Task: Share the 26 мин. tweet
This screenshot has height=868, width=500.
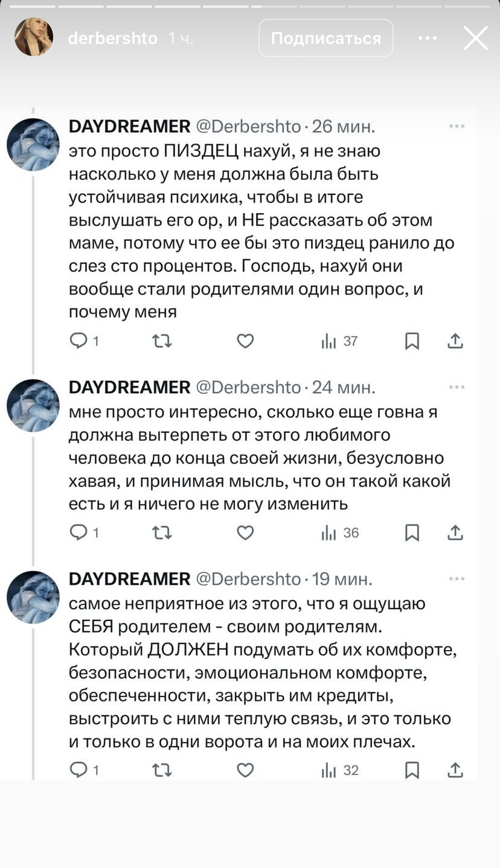Action: 455,342
